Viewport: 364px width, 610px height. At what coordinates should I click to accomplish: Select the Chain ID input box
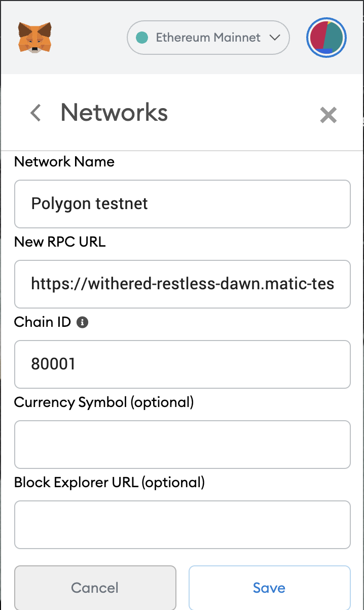[183, 364]
